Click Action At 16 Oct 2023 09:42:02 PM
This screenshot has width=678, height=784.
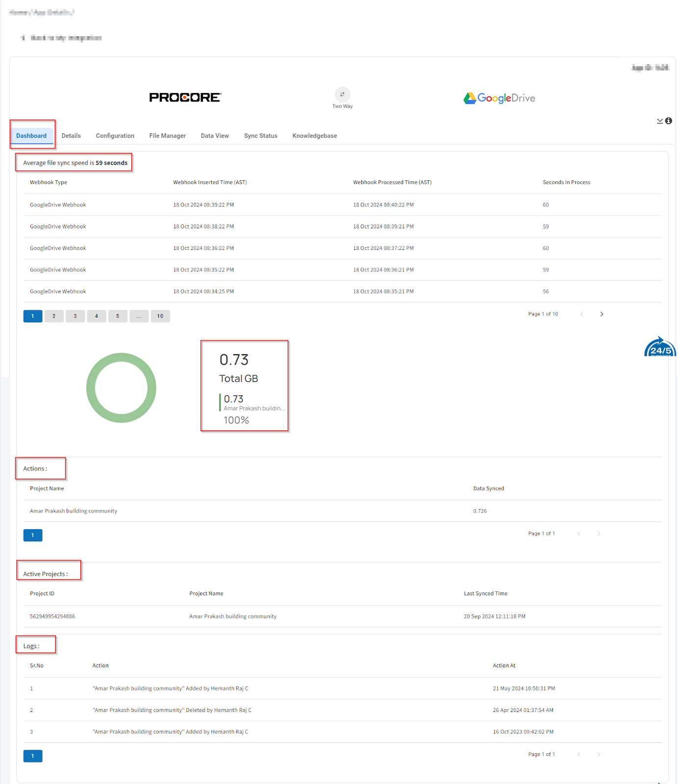click(523, 732)
